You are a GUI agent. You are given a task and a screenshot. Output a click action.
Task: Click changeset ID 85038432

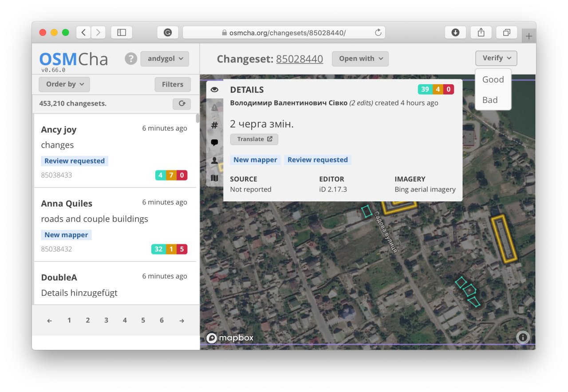point(56,249)
